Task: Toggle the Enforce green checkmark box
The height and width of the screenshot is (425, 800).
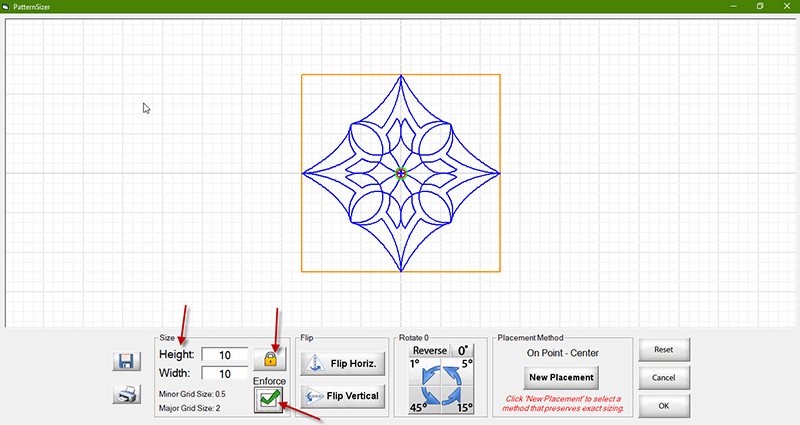Action: (x=269, y=399)
